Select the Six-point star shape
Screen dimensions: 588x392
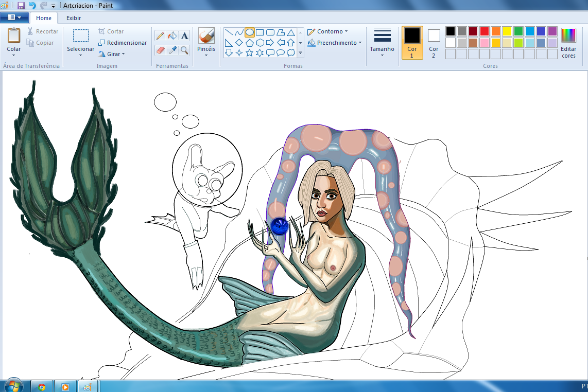coord(260,53)
